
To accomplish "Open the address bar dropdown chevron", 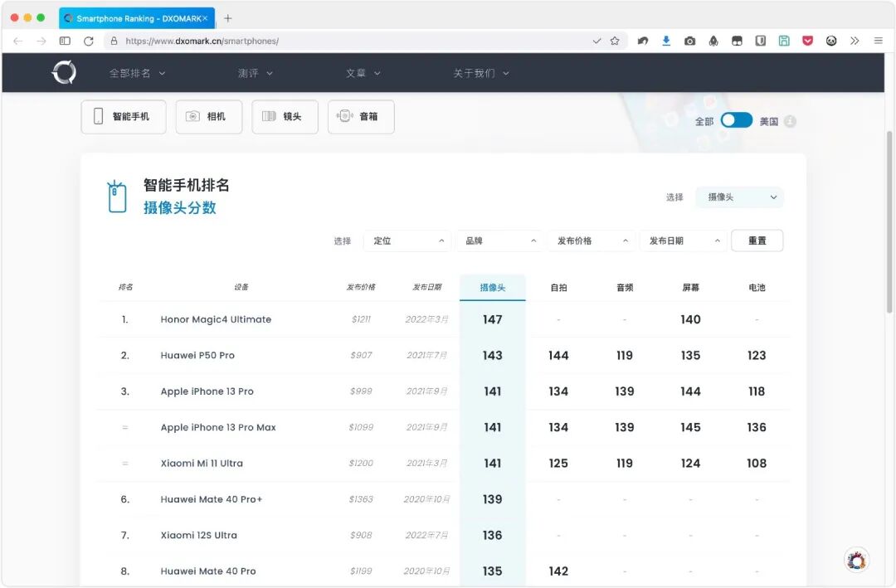I will [x=597, y=41].
